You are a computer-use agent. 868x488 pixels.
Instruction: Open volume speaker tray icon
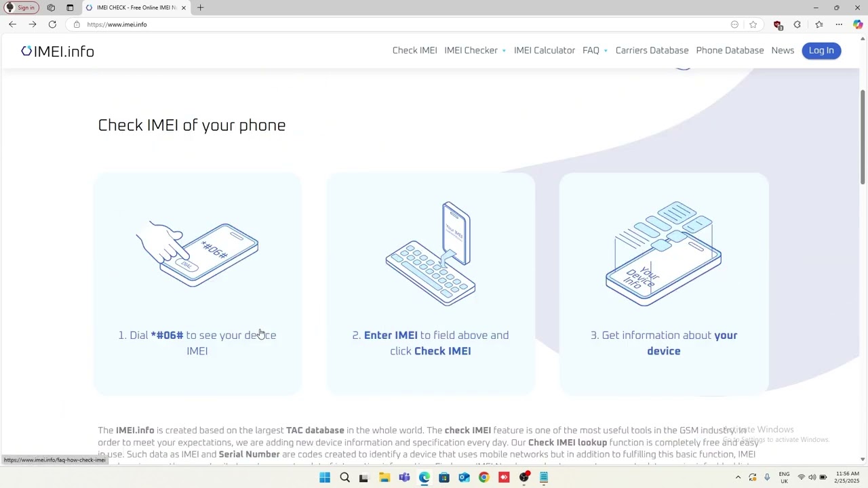[812, 477]
